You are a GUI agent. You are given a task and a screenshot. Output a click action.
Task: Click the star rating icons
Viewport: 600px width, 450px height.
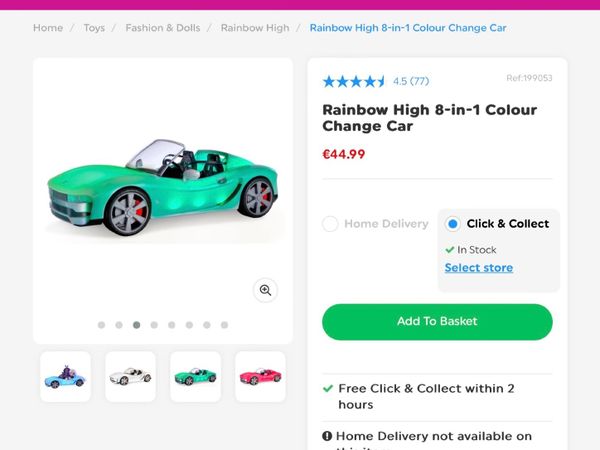pos(354,81)
